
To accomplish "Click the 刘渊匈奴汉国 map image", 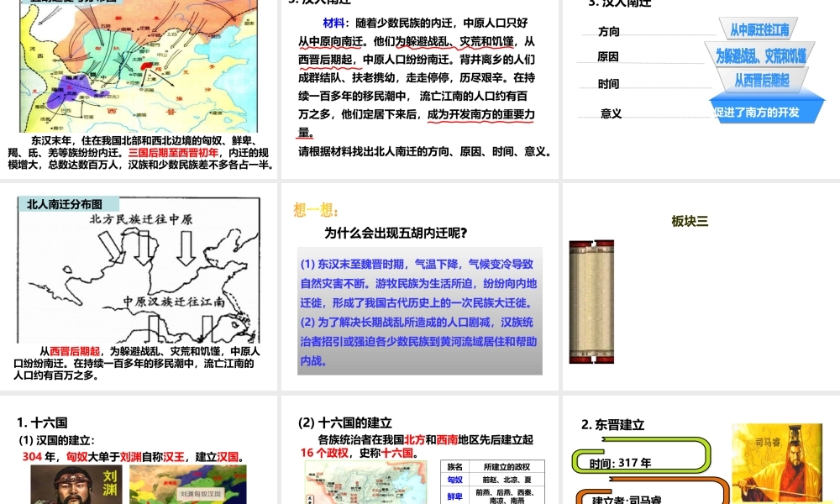I will (188, 485).
